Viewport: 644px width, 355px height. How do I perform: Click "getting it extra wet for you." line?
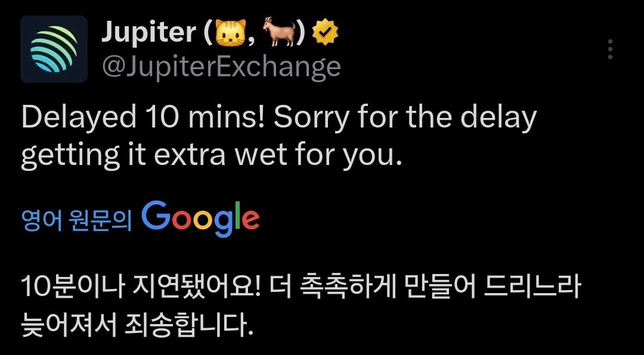coord(209,156)
